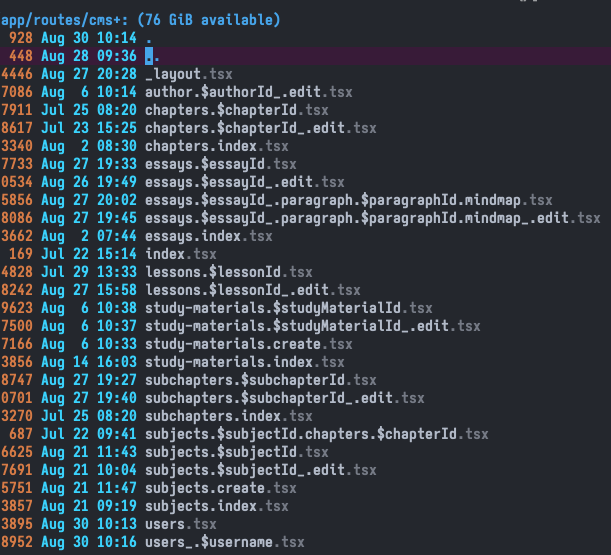
Task: Open essays.$essayId.tsx file
Action: (x=220, y=164)
